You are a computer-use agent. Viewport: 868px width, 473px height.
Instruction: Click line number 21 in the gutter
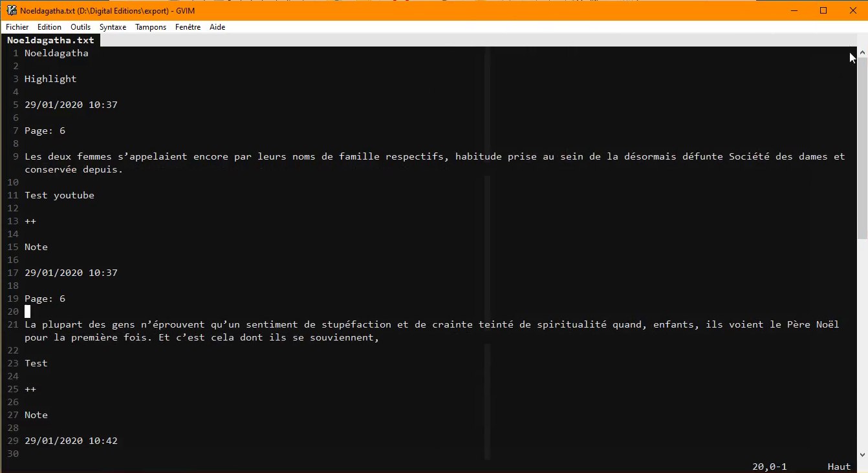click(12, 324)
